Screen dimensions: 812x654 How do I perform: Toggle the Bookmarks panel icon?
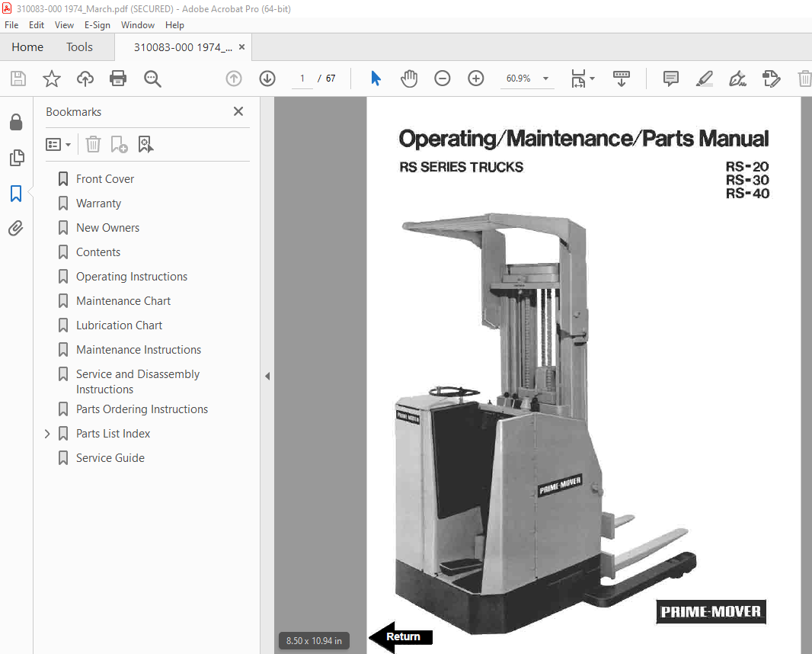(x=16, y=194)
